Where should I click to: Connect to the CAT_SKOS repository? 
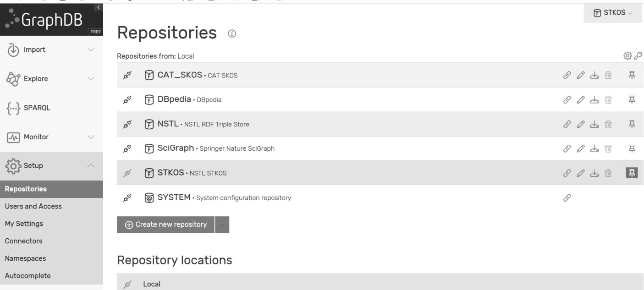(x=128, y=75)
